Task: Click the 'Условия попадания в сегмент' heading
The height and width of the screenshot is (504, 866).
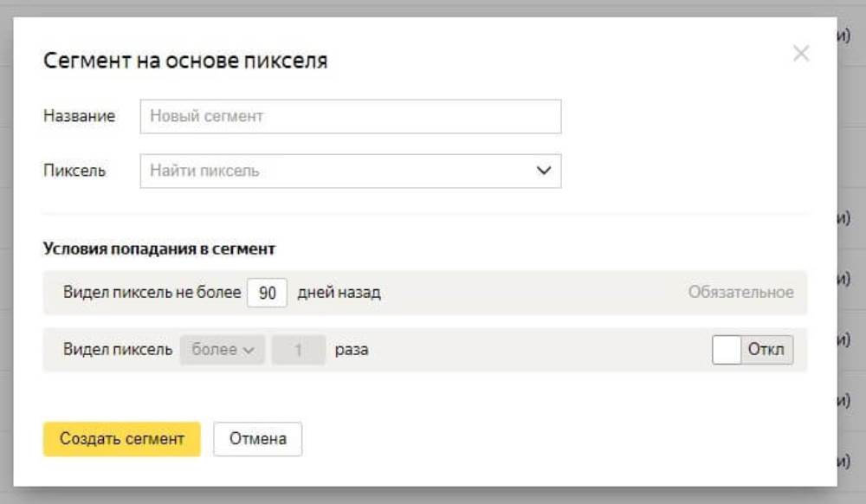Action: [158, 249]
